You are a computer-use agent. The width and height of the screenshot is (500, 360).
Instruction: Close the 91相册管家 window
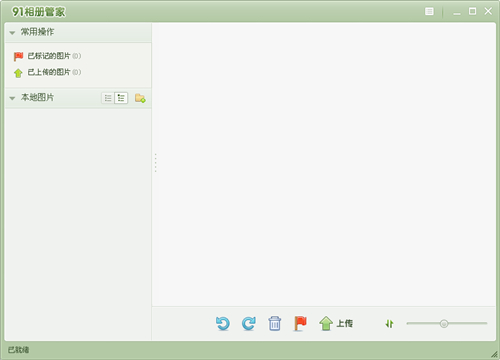point(488,11)
